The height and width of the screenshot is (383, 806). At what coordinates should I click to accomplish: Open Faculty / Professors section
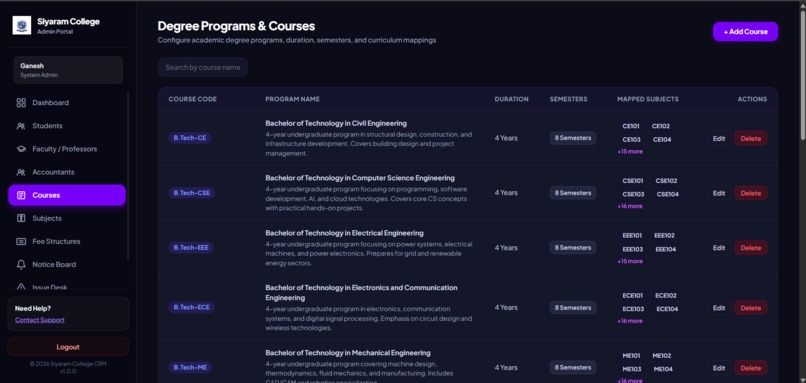[67, 149]
